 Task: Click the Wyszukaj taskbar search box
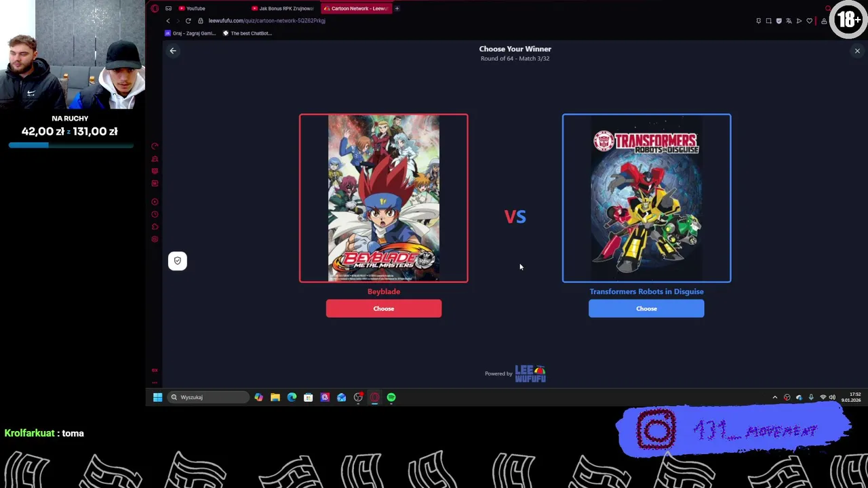pos(209,397)
